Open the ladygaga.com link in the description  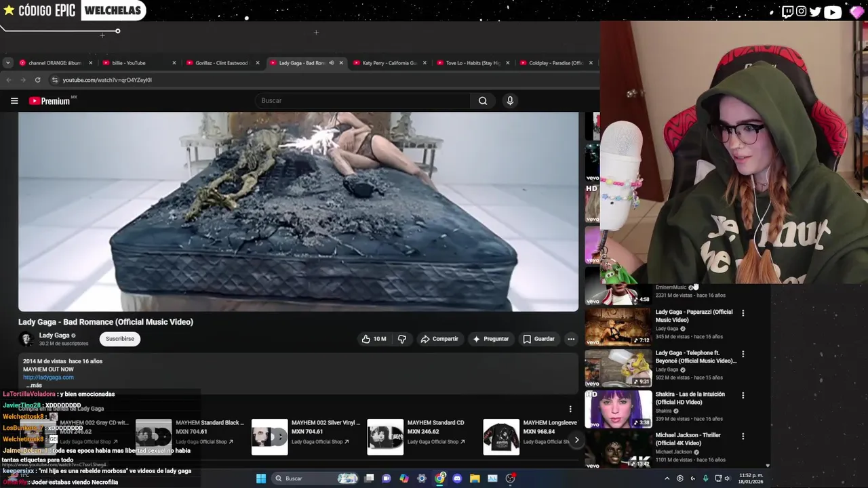tap(48, 378)
